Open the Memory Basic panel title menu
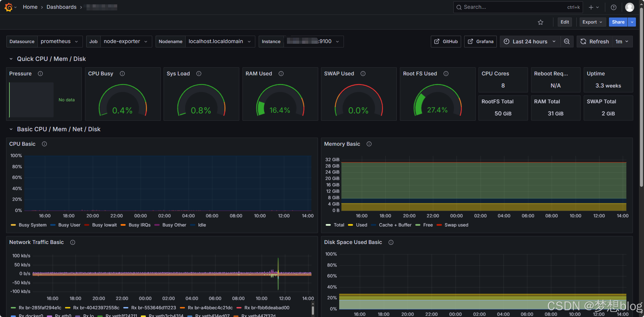The image size is (644, 317). (x=342, y=144)
